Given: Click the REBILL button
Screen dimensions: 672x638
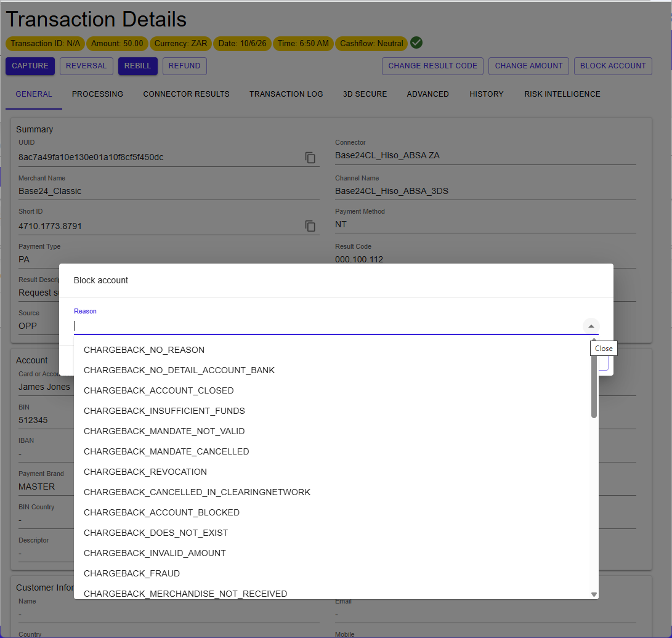Looking at the screenshot, I should (137, 66).
